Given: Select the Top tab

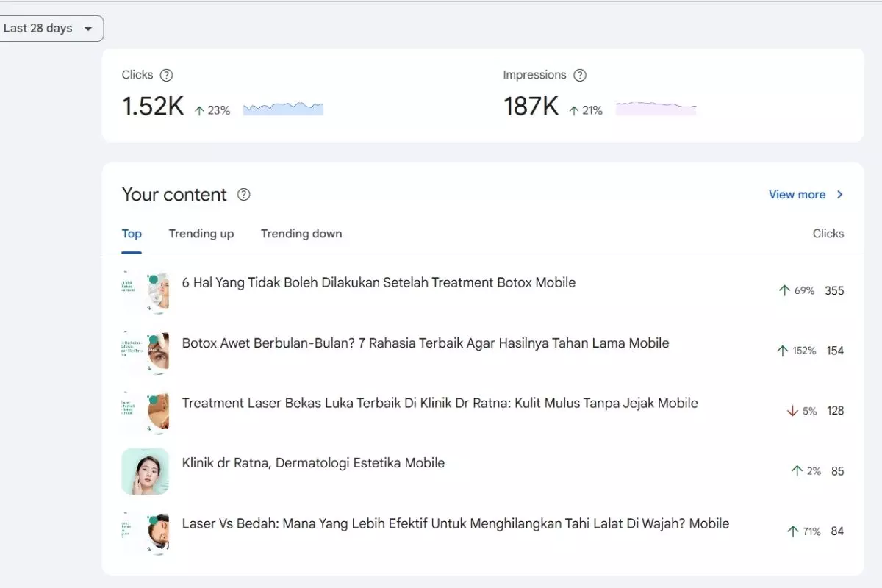Looking at the screenshot, I should click(132, 234).
